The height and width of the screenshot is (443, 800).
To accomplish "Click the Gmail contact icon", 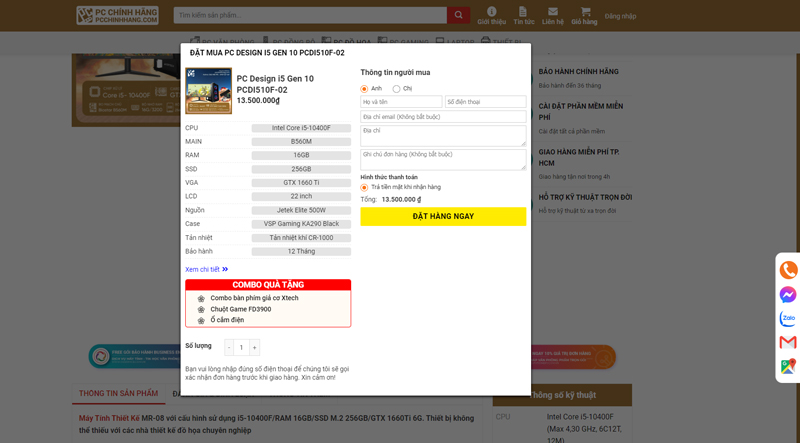I will point(788,343).
